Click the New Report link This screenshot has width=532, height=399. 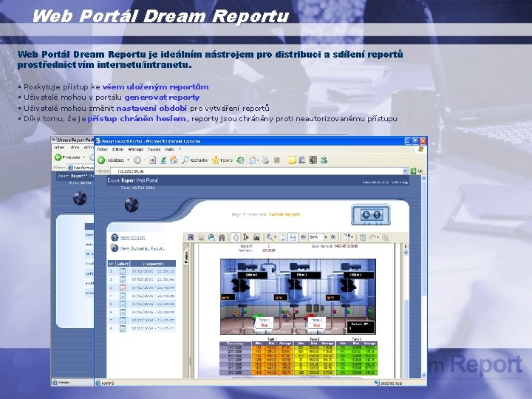pos(133,237)
